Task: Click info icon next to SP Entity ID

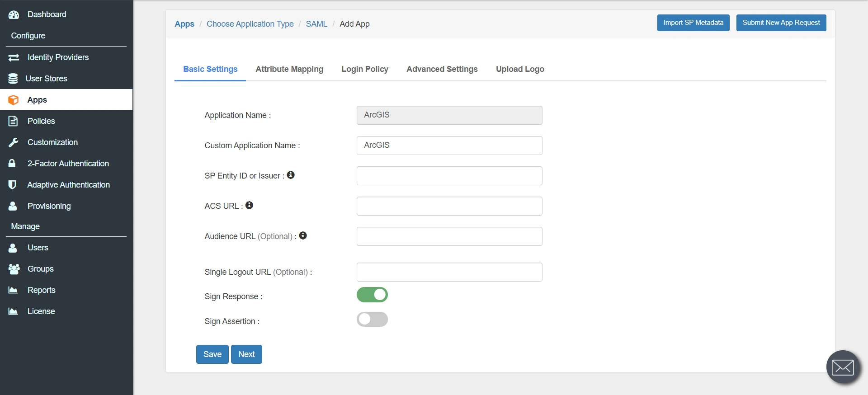Action: (291, 175)
